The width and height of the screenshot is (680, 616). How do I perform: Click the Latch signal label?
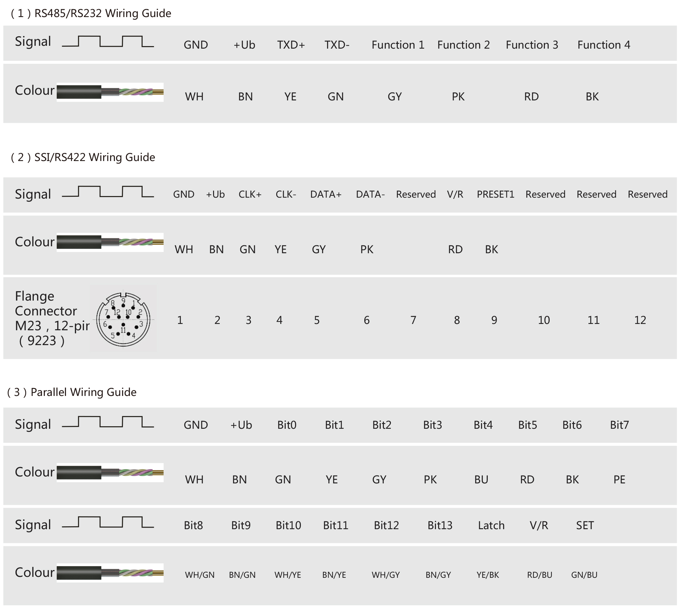pos(491,525)
